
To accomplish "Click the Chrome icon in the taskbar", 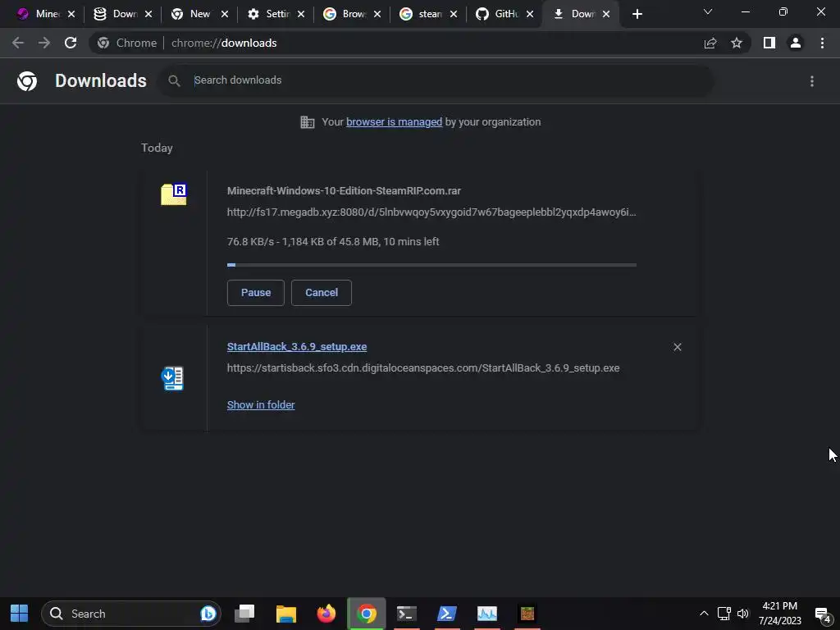I will (367, 614).
